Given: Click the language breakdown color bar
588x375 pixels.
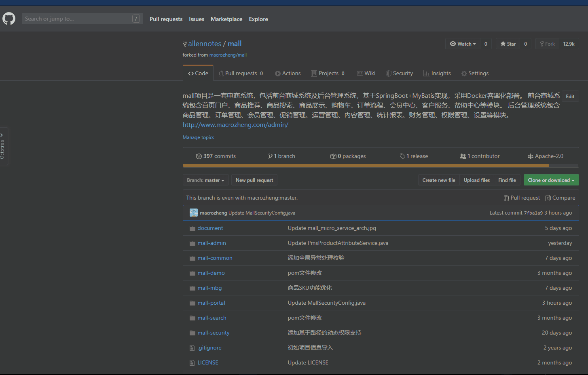Looking at the screenshot, I should [x=381, y=166].
